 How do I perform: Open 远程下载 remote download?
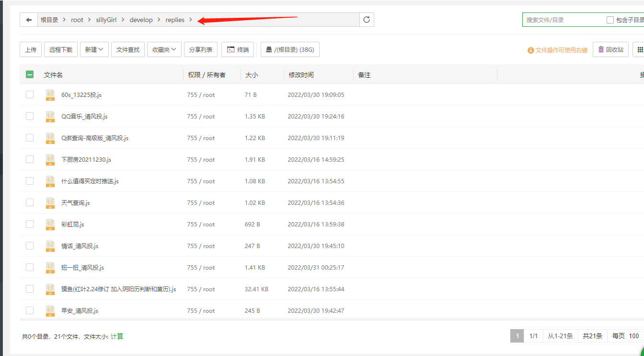point(61,49)
